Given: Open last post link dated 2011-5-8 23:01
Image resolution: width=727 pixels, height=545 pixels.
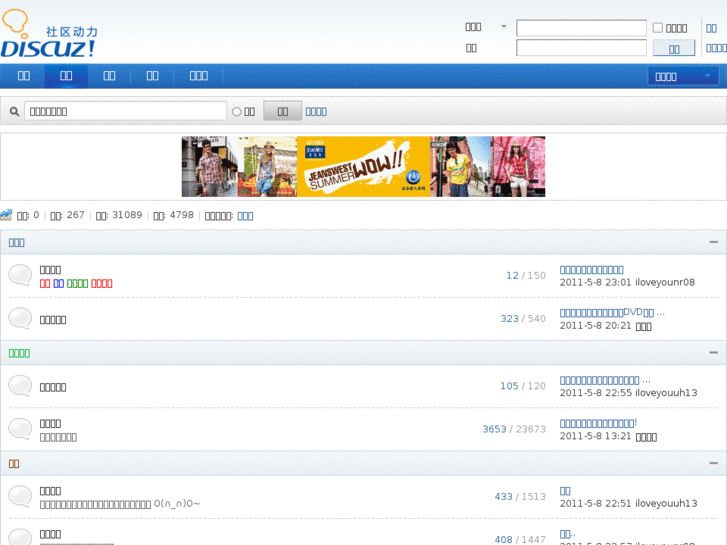Looking at the screenshot, I should coord(592,269).
